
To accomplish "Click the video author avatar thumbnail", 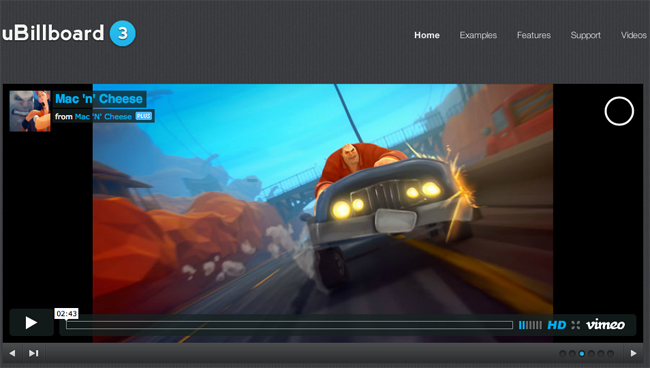I will 30,111.
